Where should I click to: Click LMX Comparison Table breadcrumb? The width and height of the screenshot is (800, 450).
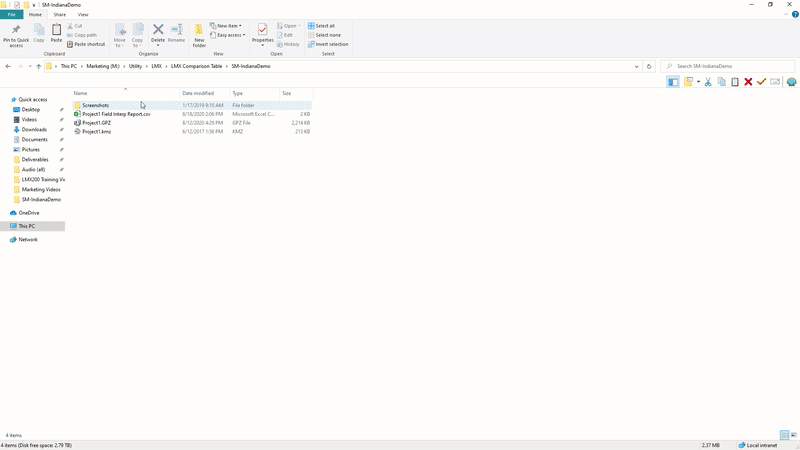click(196, 66)
